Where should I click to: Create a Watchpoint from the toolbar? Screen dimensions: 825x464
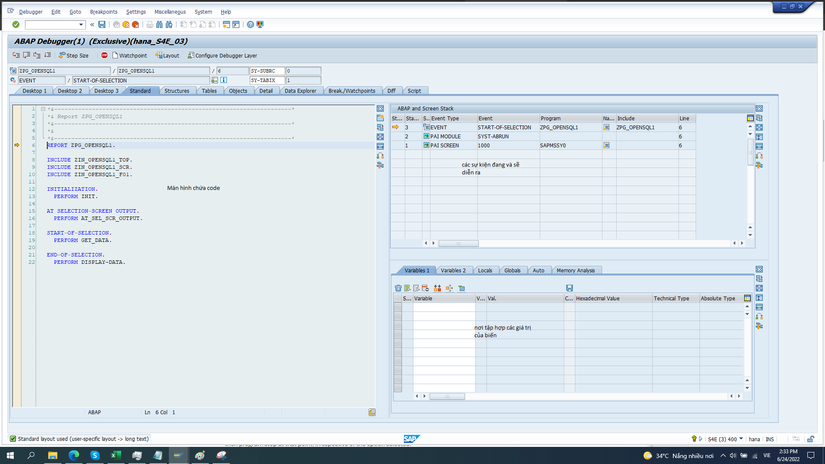(x=130, y=56)
